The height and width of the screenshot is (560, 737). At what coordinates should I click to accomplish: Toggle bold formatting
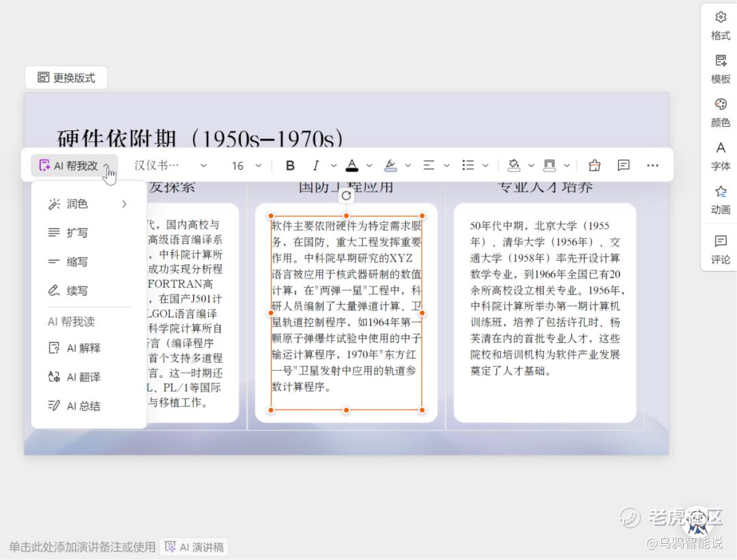pyautogui.click(x=290, y=165)
